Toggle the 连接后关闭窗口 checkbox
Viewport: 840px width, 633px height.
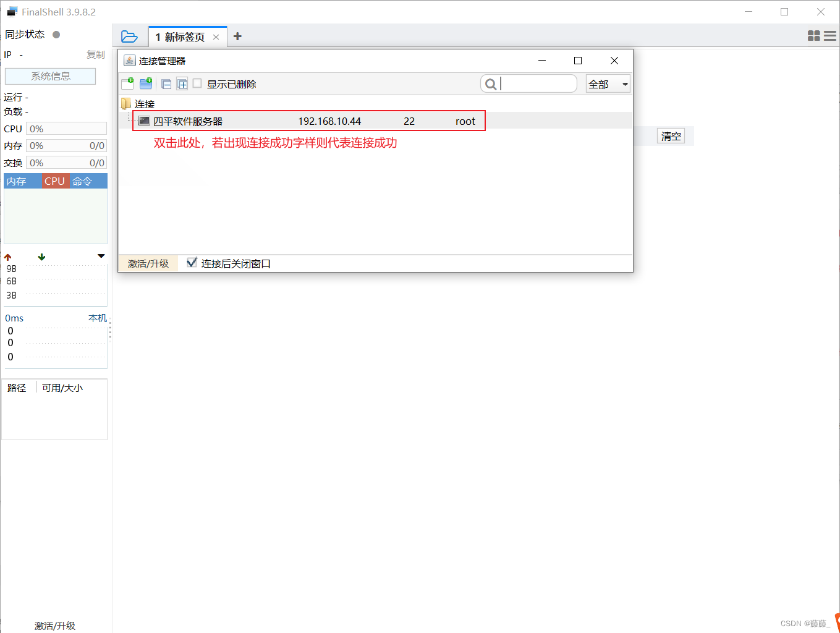(x=192, y=262)
